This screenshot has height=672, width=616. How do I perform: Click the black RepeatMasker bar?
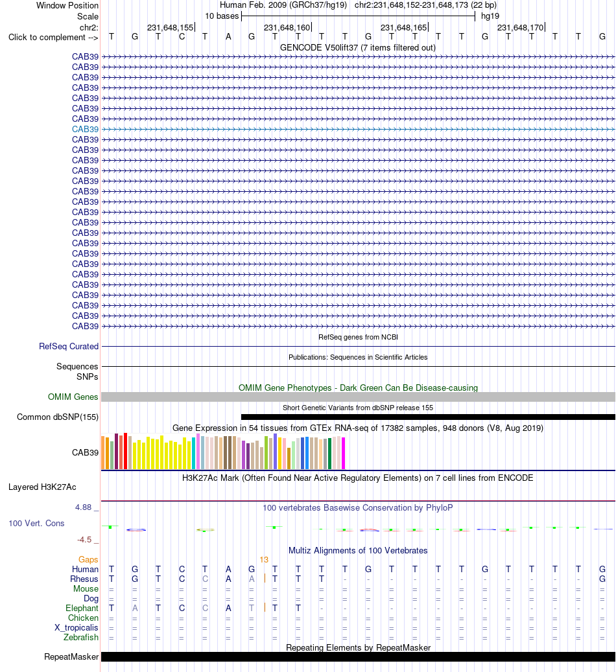[x=358, y=657]
